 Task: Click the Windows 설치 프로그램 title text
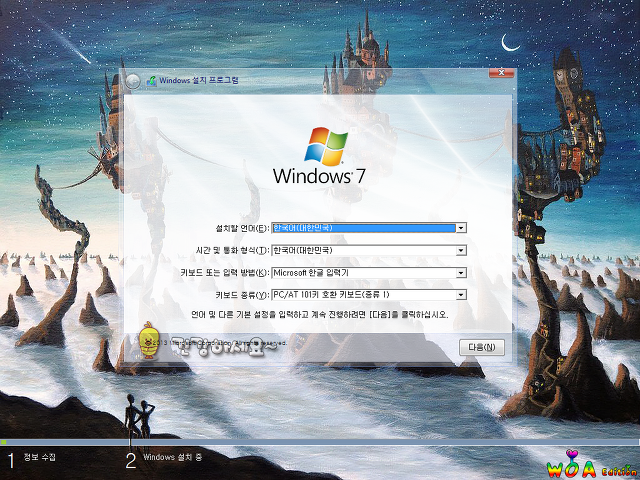199,80
